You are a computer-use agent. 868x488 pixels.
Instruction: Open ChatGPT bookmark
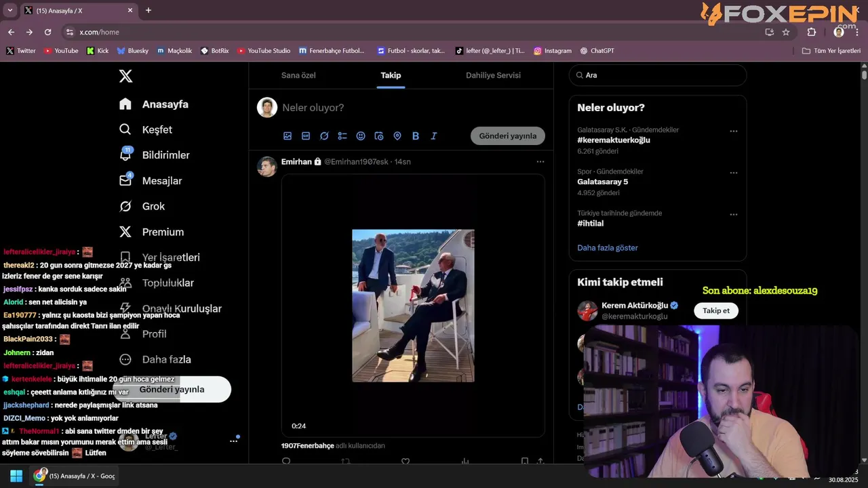(x=597, y=51)
